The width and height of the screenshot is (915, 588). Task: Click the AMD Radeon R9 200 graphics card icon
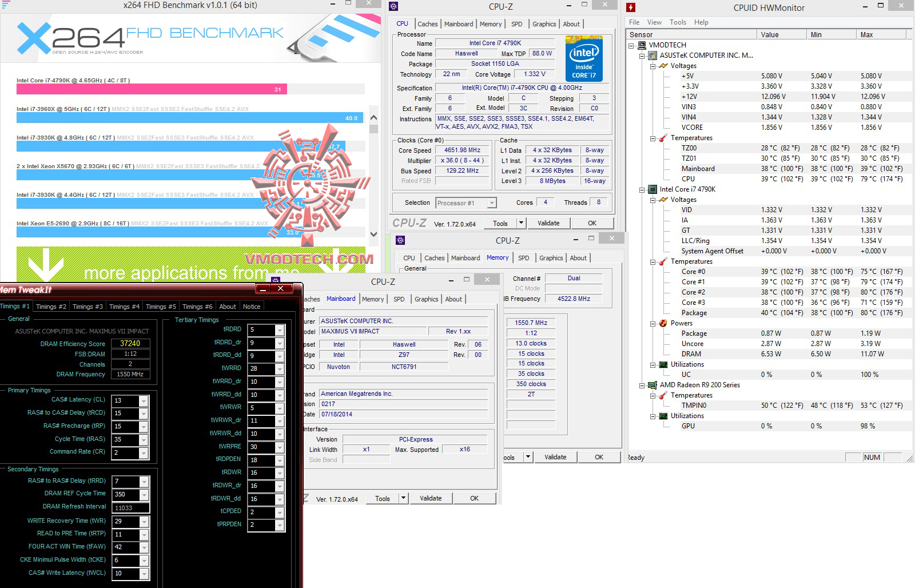pos(653,385)
